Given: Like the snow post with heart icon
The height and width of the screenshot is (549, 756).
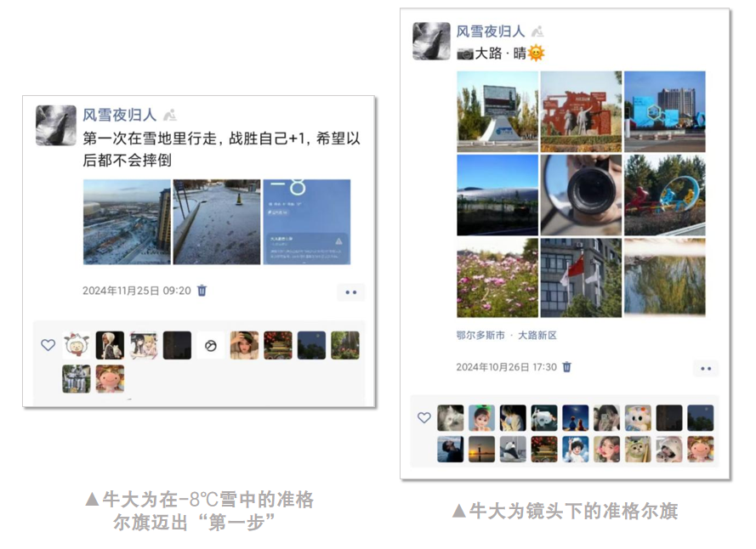Looking at the screenshot, I should point(48,345).
